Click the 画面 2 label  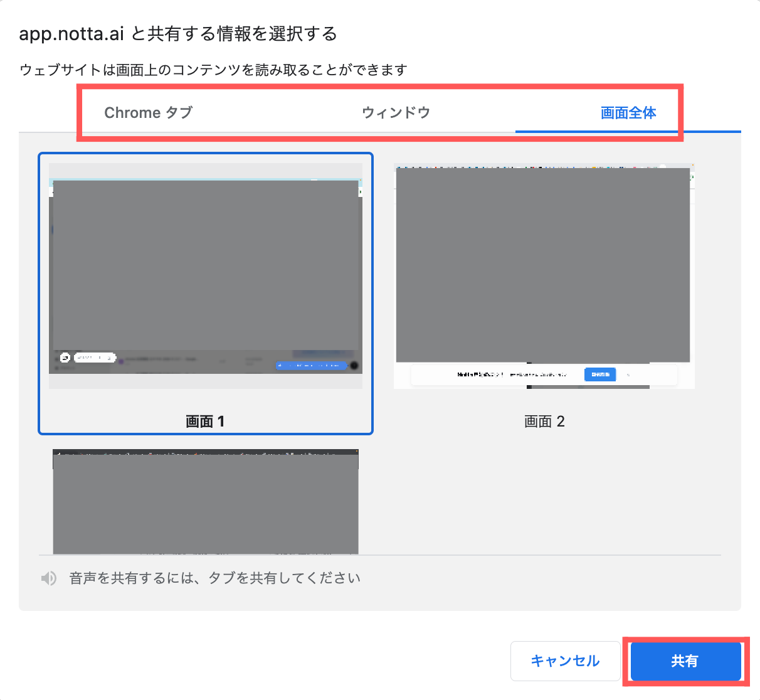click(544, 422)
